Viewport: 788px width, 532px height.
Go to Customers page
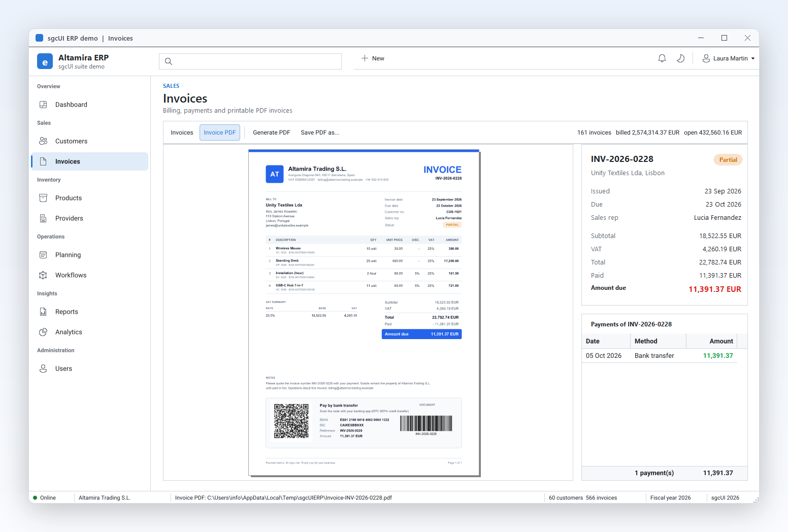(89, 141)
